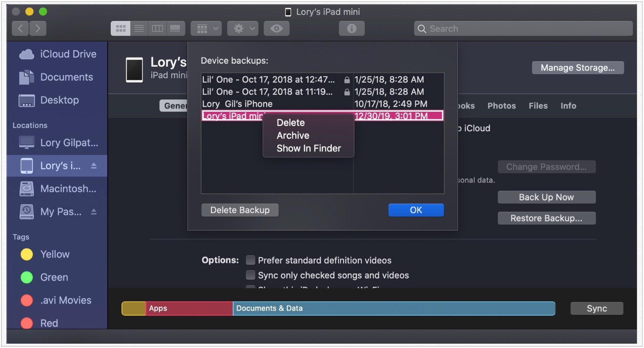Image resolution: width=644 pixels, height=348 pixels.
Task: Switch to the Info tab
Action: tap(568, 106)
